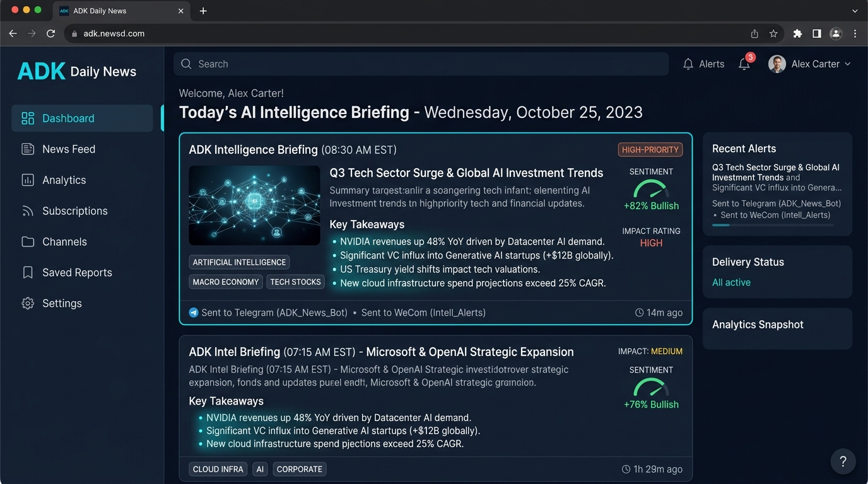Open the Recent Alerts Q3 Tech item

(777, 177)
